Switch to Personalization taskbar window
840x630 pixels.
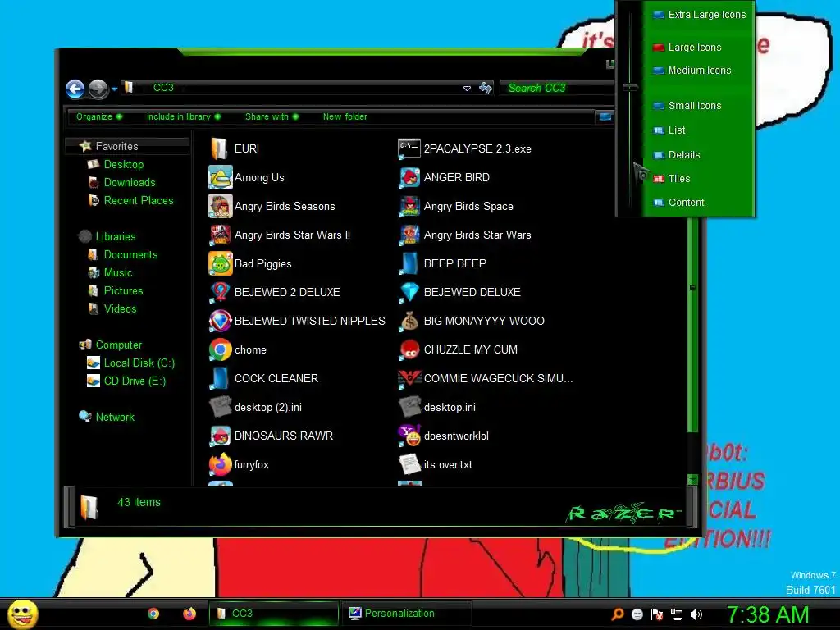coord(407,614)
